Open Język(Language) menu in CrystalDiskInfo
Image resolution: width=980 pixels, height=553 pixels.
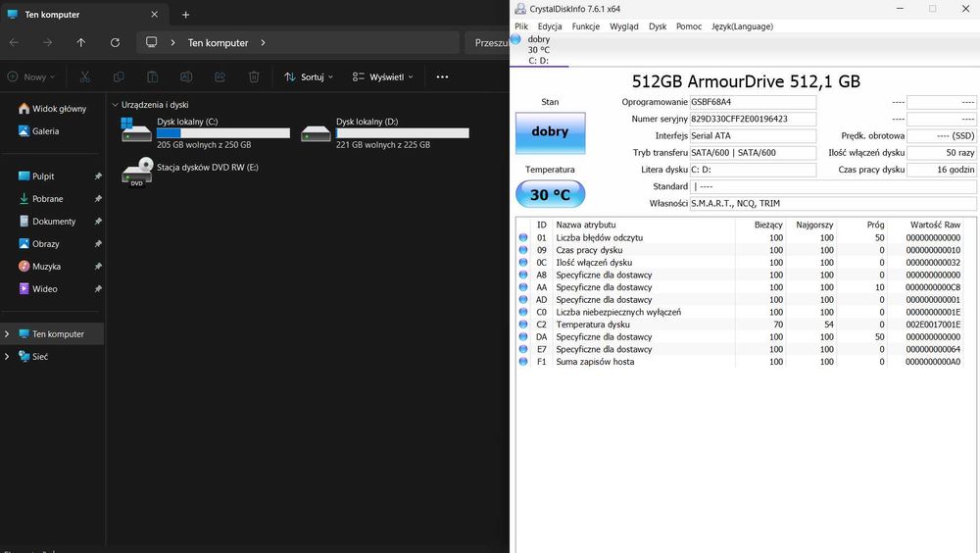[x=742, y=26]
